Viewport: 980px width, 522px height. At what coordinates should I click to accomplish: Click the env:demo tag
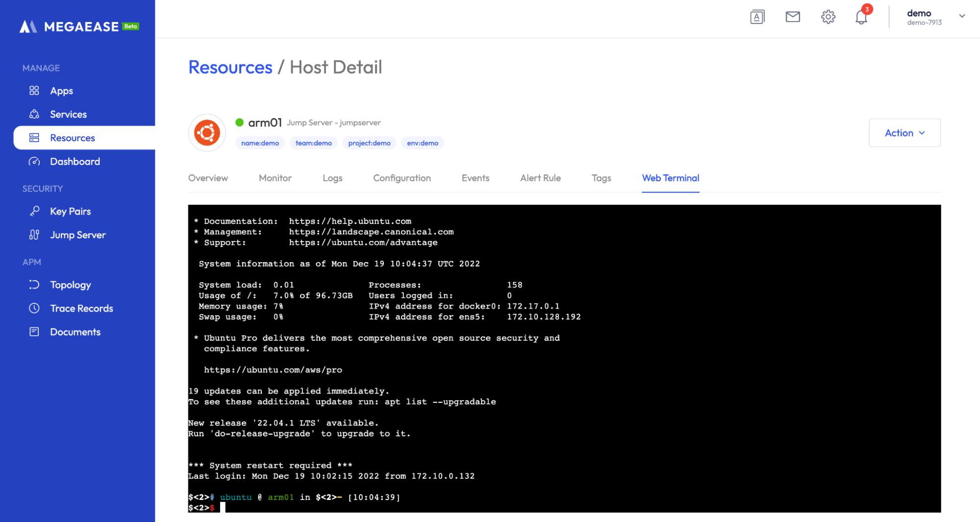422,143
